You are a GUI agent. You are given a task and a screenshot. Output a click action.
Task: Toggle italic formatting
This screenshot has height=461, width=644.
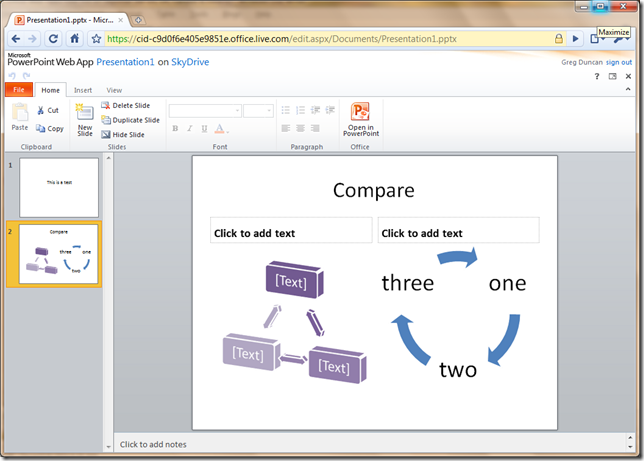point(189,129)
